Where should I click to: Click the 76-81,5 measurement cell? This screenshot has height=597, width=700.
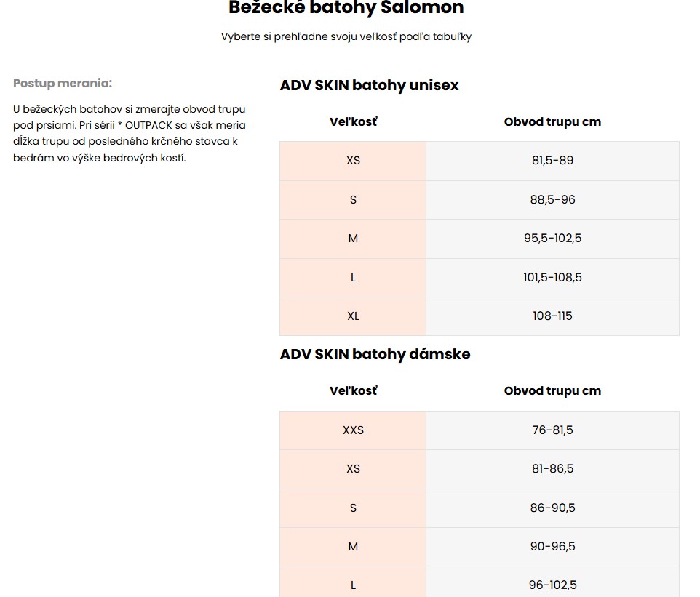click(553, 430)
